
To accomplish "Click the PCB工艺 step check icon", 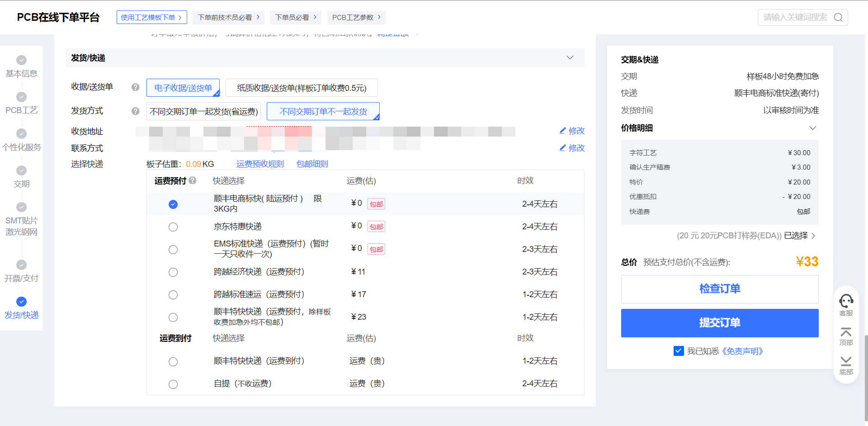I will tap(21, 97).
